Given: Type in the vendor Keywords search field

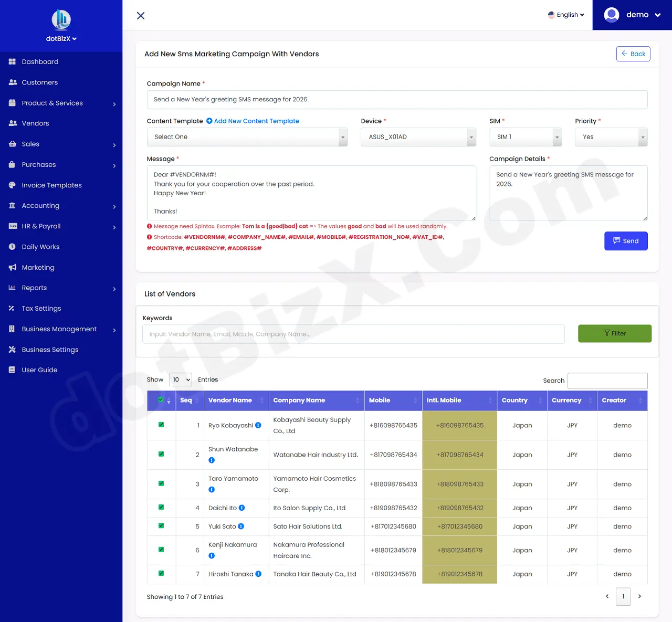Looking at the screenshot, I should 353,334.
